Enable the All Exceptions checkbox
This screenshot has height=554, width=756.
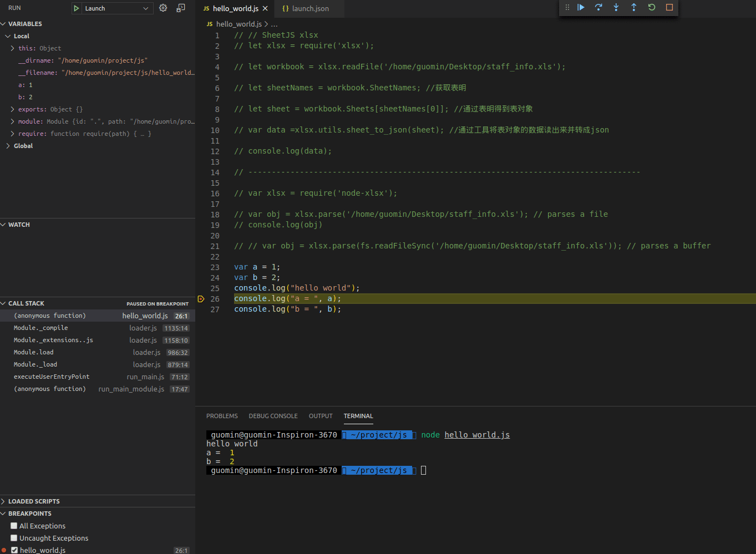pos(13,526)
